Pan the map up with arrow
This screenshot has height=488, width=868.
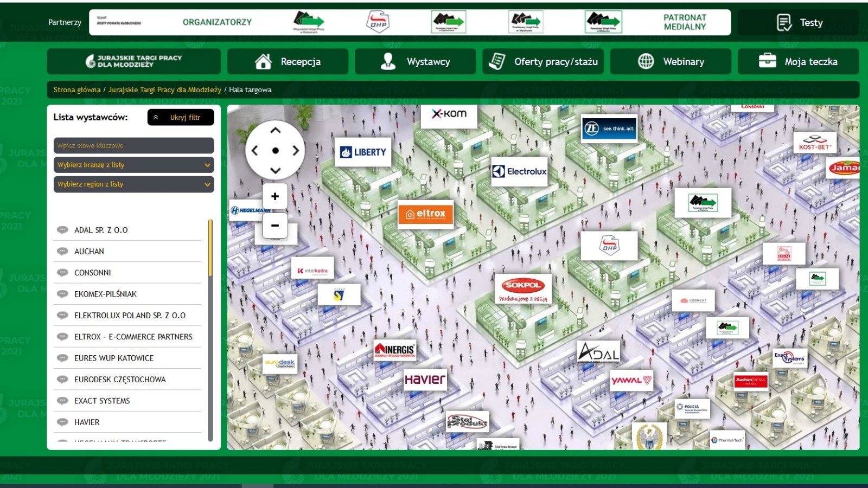(x=275, y=131)
